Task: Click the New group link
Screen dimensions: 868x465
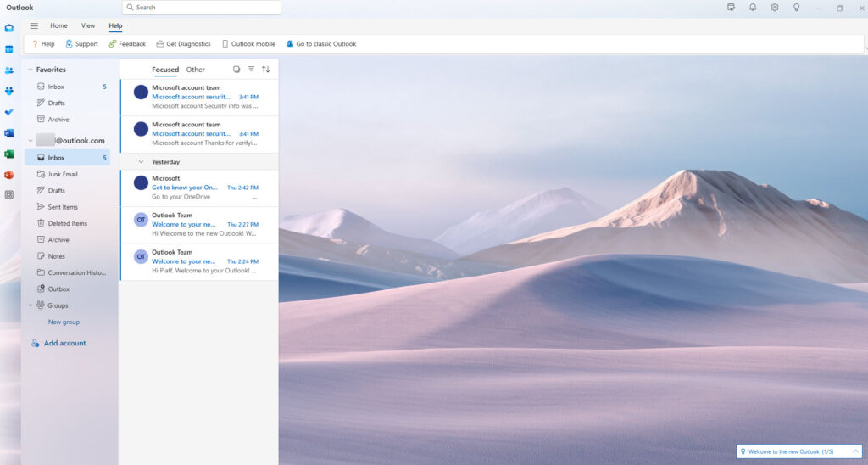Action: 64,322
